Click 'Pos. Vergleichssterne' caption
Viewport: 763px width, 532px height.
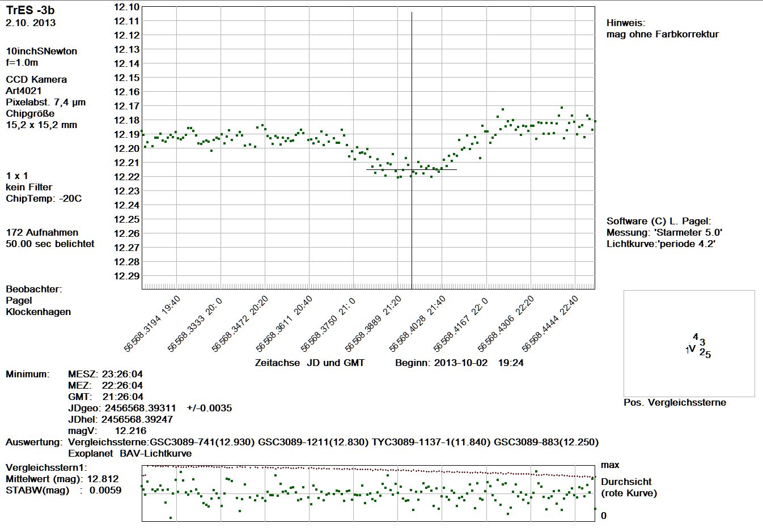[x=675, y=402]
